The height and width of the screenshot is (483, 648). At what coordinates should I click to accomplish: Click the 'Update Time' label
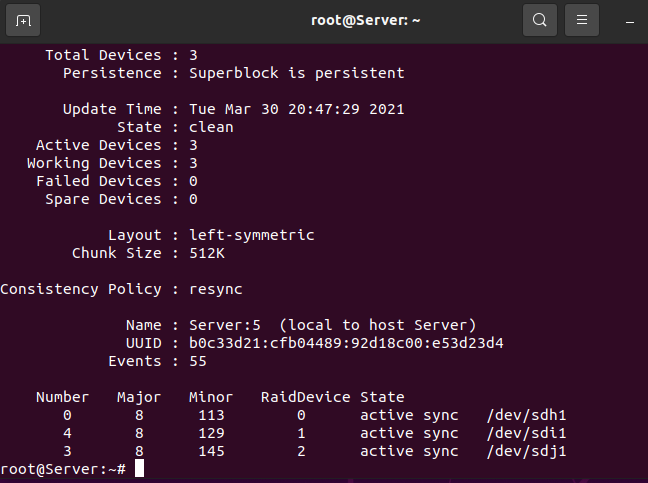[x=112, y=109]
